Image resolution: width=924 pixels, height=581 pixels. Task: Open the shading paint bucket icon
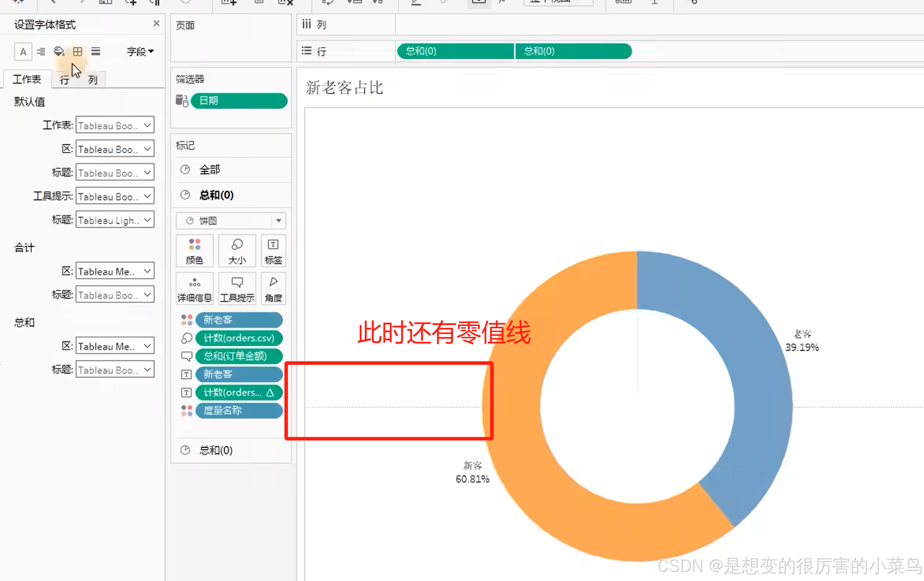59,52
